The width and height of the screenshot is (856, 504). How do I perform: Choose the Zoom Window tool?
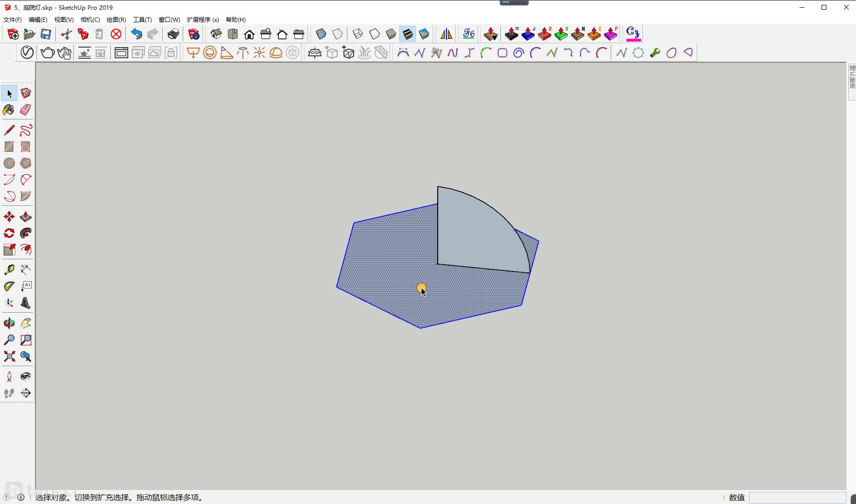26,340
